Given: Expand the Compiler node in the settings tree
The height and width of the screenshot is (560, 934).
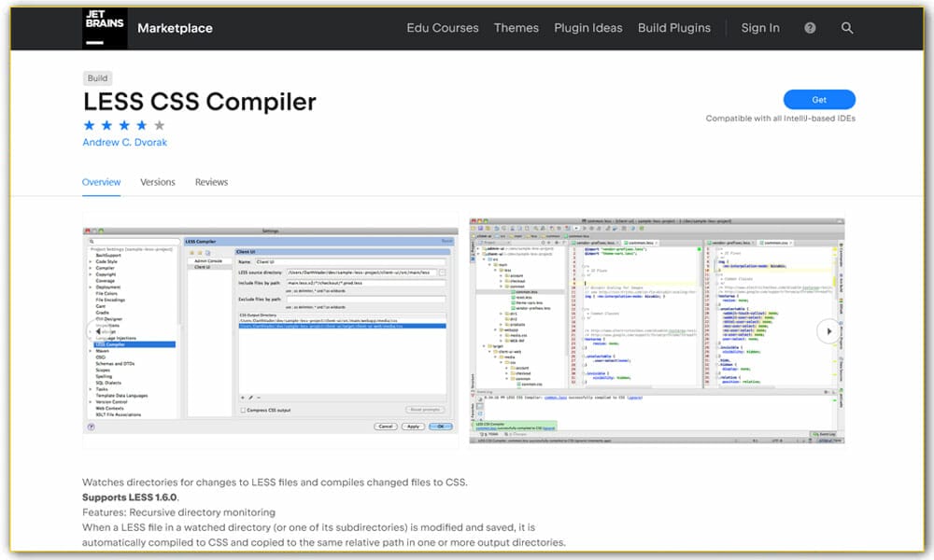Looking at the screenshot, I should (92, 268).
